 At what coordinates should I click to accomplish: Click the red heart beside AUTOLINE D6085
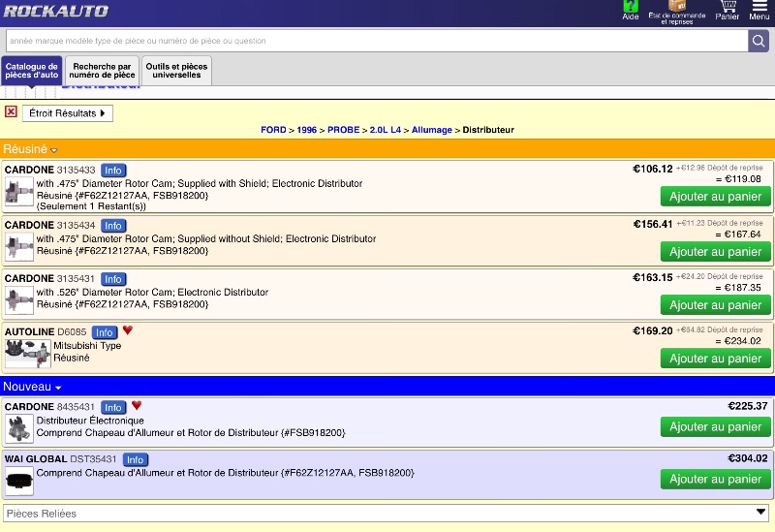[128, 330]
